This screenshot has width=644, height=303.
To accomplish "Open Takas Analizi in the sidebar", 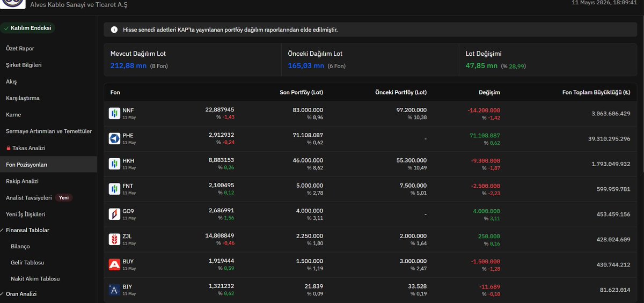I will 29,148.
